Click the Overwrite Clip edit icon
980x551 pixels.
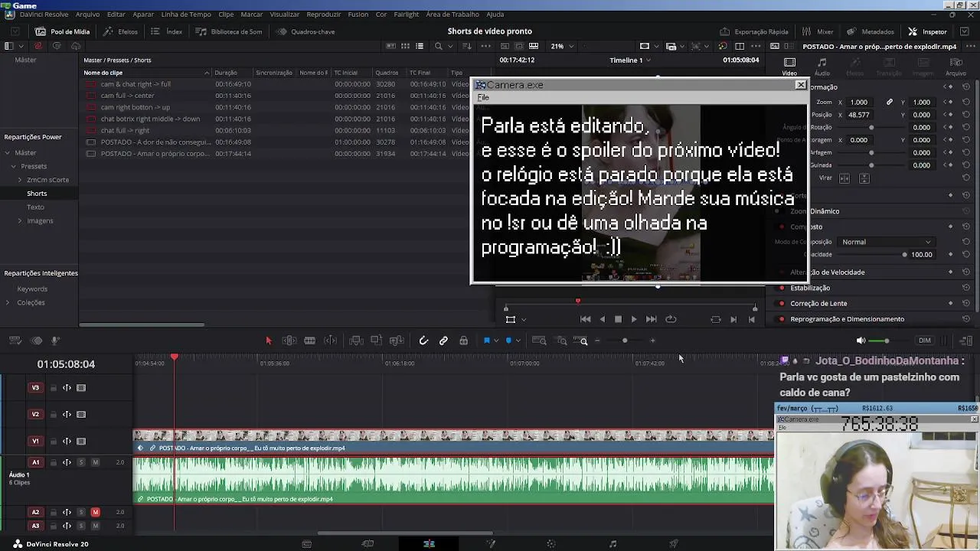376,341
